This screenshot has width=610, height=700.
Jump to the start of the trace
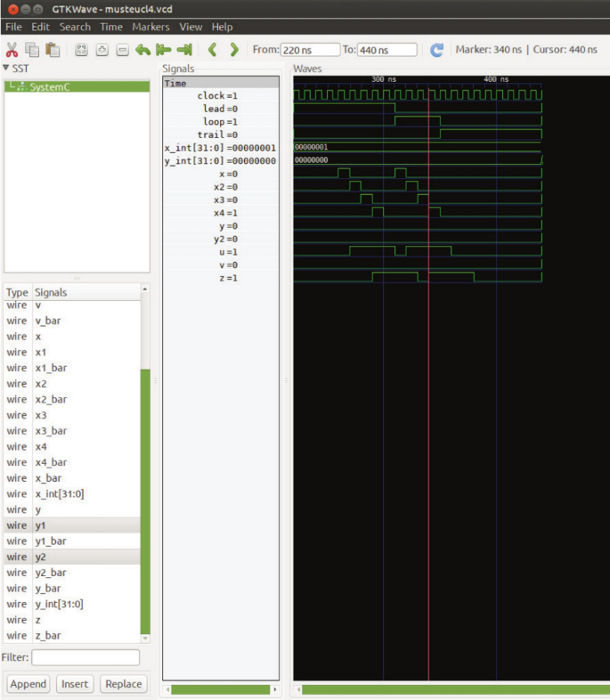point(164,50)
